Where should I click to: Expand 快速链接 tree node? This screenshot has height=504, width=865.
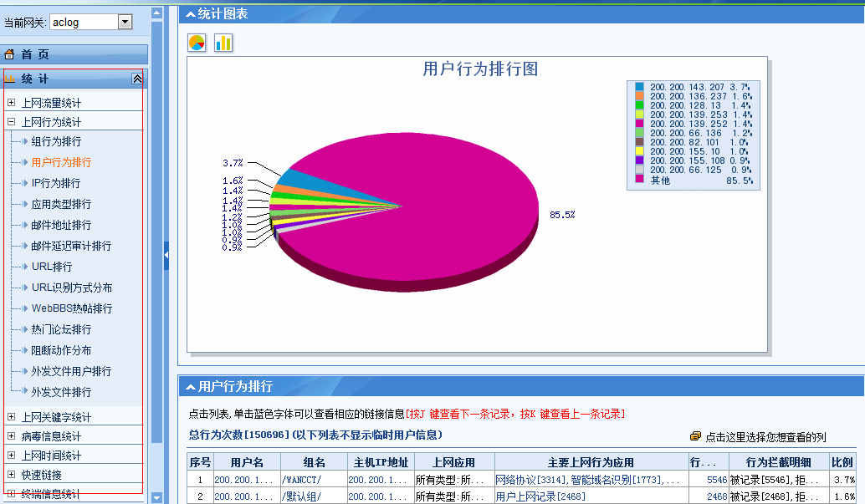[x=11, y=474]
